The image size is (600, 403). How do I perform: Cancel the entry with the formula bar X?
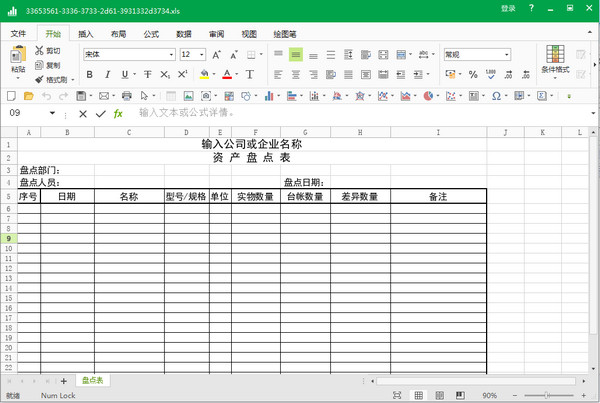pos(81,113)
